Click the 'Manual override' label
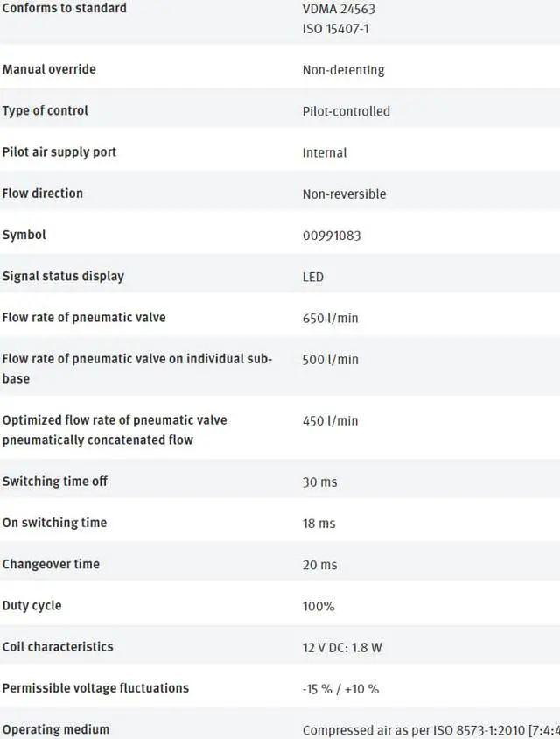The image size is (560, 739). [49, 69]
